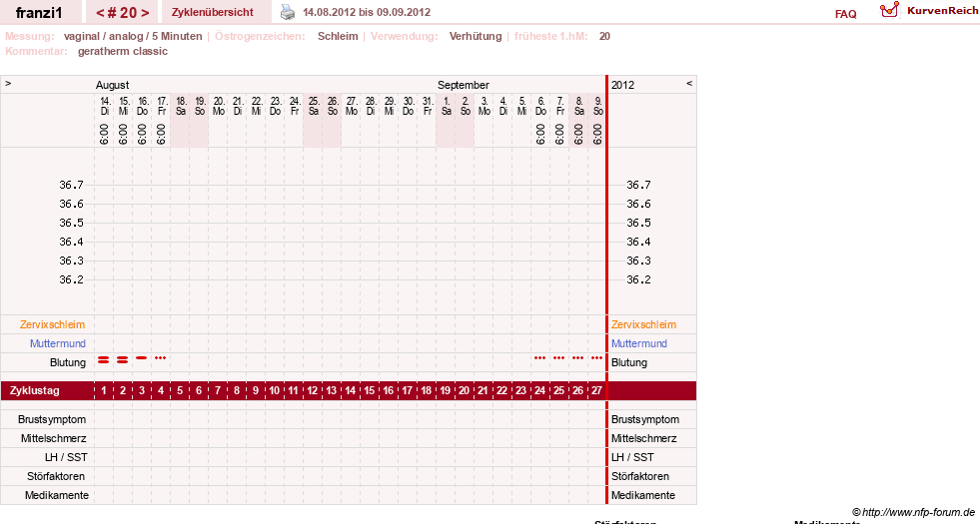Click the > arrow at the chart's left header
Viewport: 980px width, 524px height.
point(8,83)
